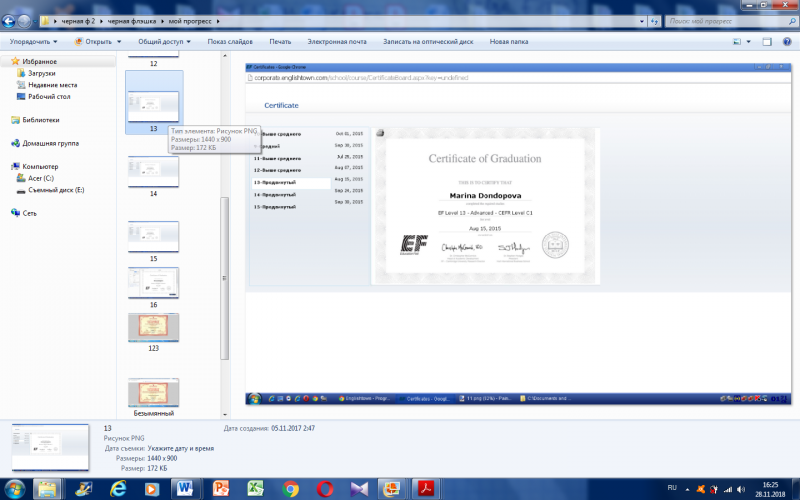800x500 pixels.
Task: Click into the search field 'Поиск: мой прогресс'
Action: pos(727,21)
